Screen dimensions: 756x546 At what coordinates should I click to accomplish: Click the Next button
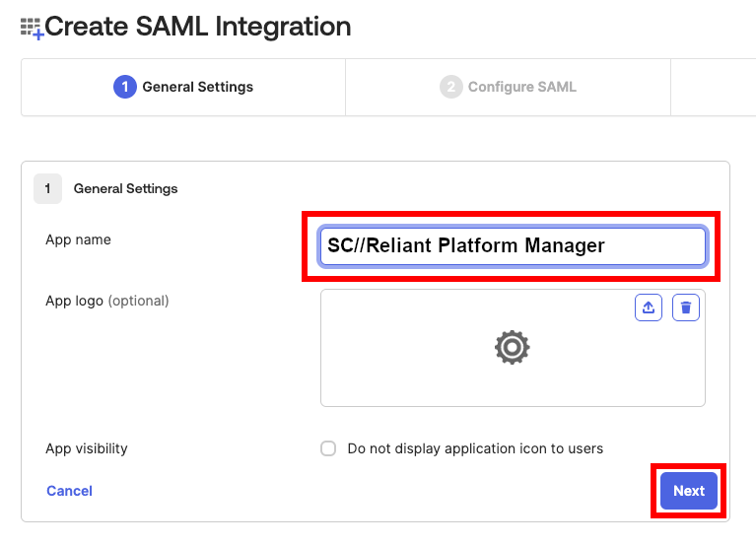(689, 491)
